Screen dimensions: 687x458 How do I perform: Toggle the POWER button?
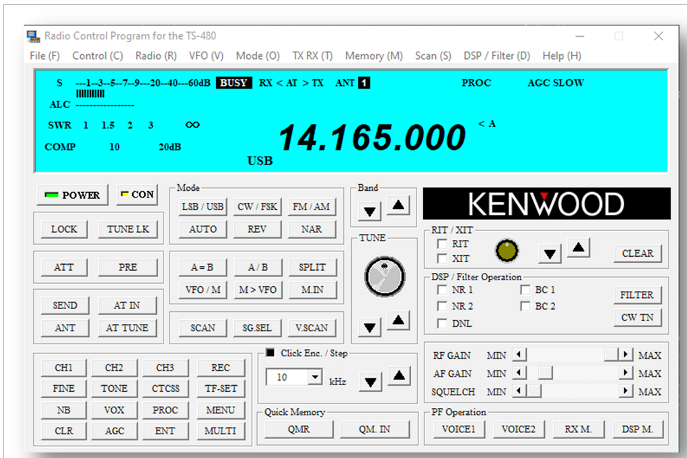pos(72,195)
